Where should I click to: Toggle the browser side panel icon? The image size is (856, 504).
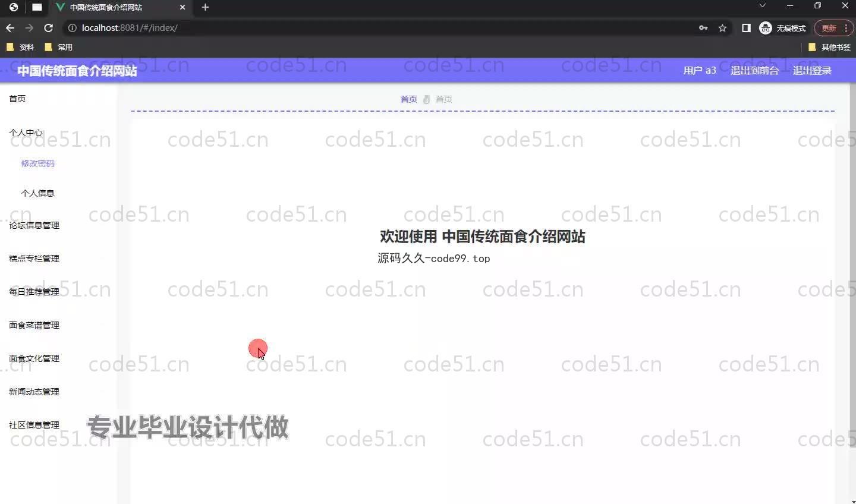tap(746, 28)
